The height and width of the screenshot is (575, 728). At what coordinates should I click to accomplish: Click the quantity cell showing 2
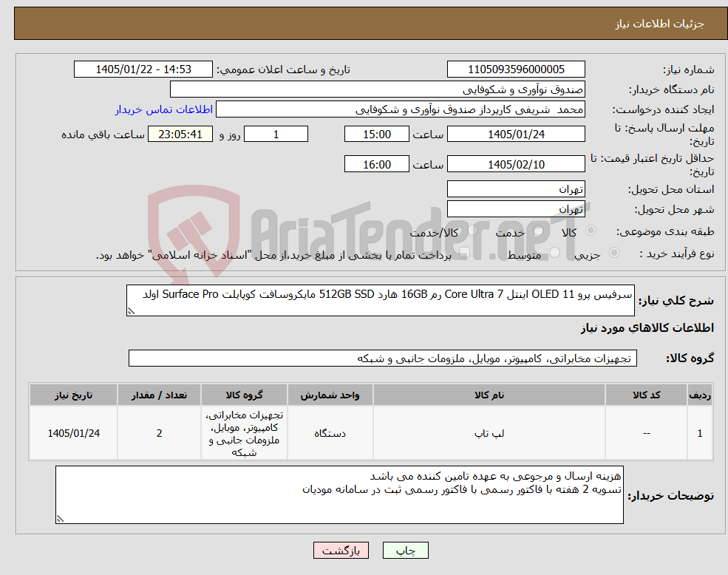click(x=159, y=433)
